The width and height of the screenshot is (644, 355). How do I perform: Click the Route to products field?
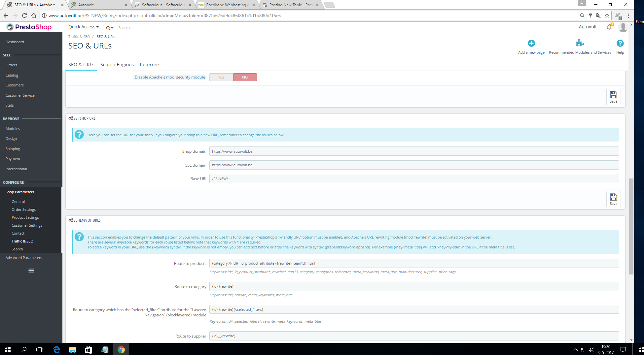[414, 263]
